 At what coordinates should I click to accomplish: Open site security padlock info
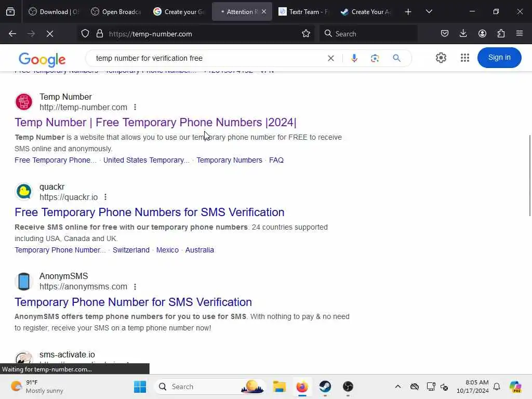(x=99, y=34)
